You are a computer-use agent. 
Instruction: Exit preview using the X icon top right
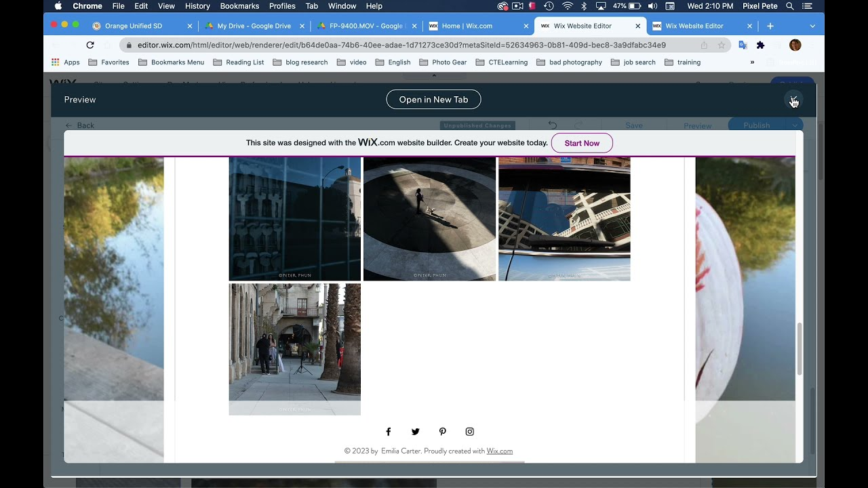pyautogui.click(x=793, y=99)
